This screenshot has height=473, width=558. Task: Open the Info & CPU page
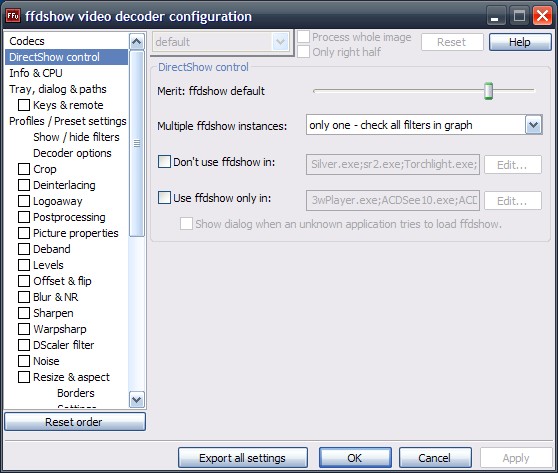tap(36, 73)
